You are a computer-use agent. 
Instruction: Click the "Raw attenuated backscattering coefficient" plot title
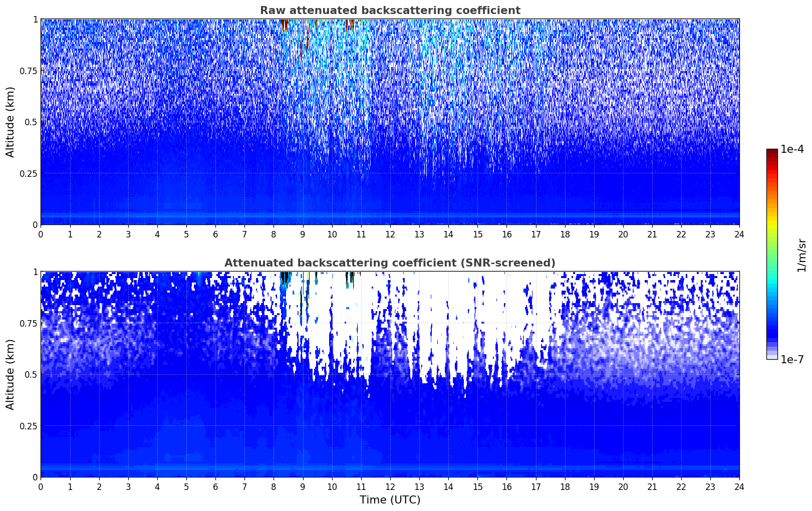point(390,11)
